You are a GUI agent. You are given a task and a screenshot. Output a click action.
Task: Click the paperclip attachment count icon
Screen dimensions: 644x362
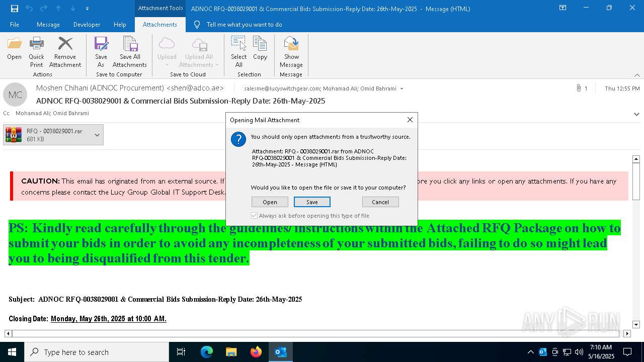tap(579, 88)
